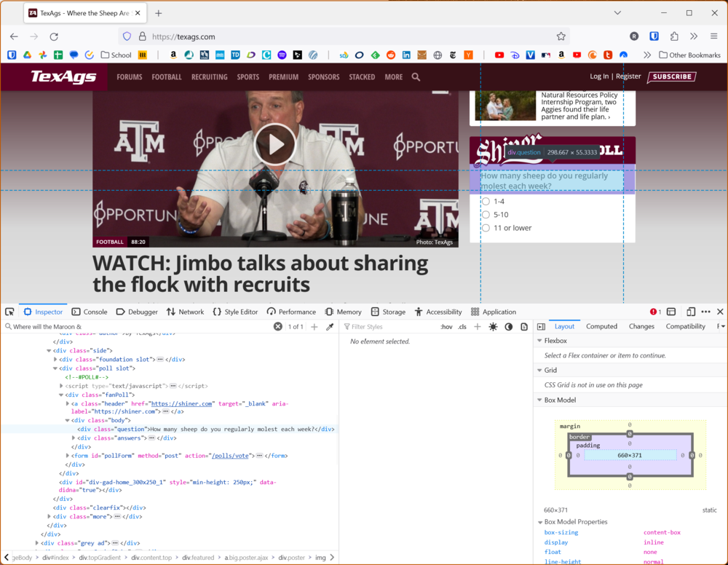The width and height of the screenshot is (728, 565).
Task: Select the "5-10" poll radio option
Action: coord(486,215)
